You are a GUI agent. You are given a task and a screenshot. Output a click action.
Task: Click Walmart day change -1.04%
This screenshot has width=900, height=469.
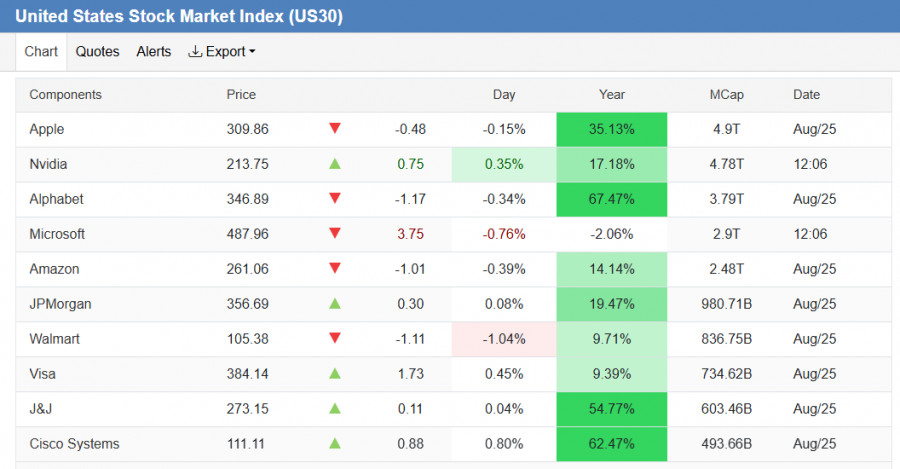[504, 339]
